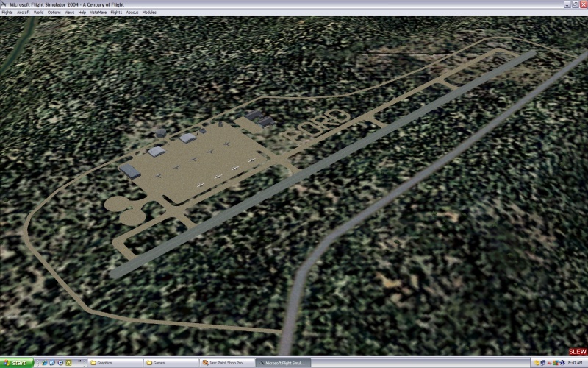This screenshot has height=368, width=588.
Task: Switch to the Games folder window
Action: click(x=171, y=363)
